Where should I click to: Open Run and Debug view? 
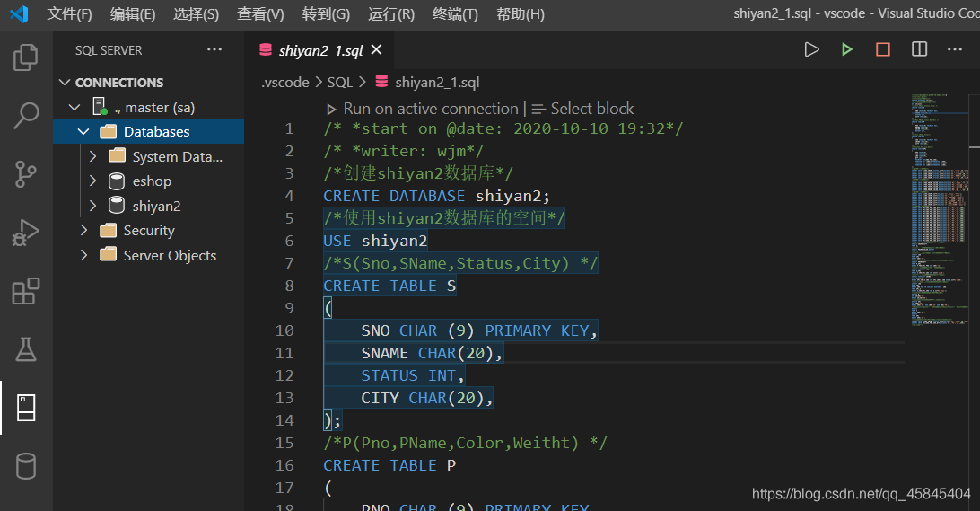pos(26,232)
